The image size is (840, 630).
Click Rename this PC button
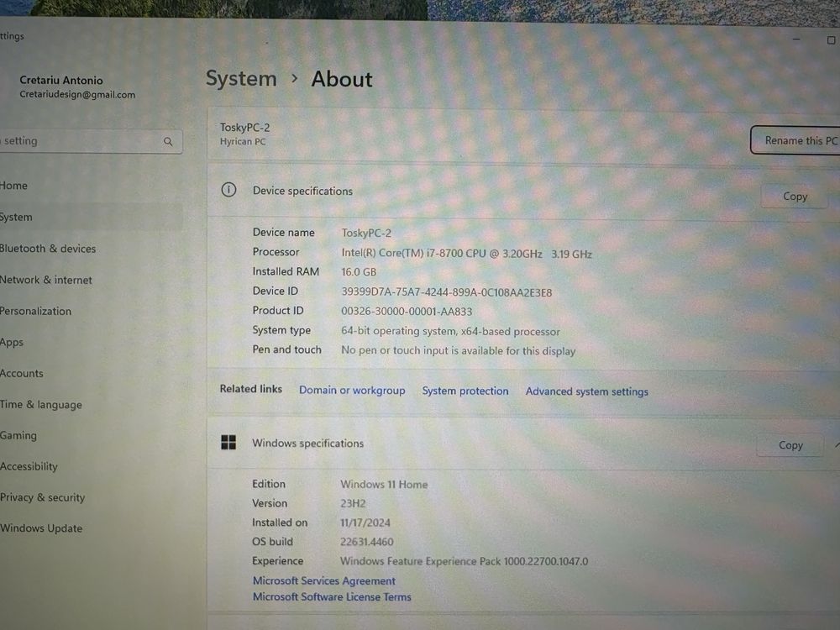(796, 140)
